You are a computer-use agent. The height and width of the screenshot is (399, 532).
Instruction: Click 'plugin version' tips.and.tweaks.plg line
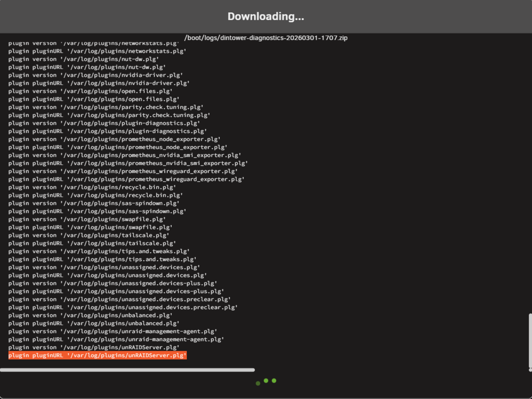click(99, 251)
